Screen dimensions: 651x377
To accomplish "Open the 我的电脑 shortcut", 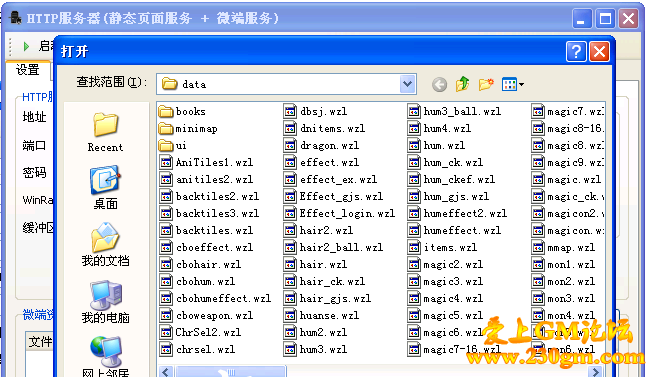I will 105,302.
